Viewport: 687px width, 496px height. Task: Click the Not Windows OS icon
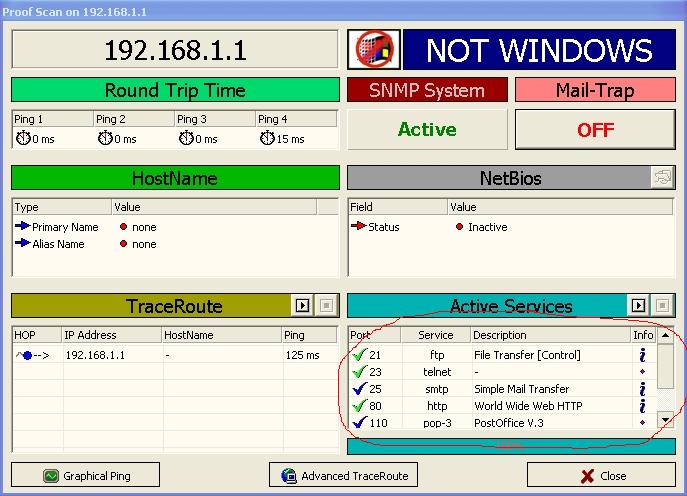[x=374, y=50]
